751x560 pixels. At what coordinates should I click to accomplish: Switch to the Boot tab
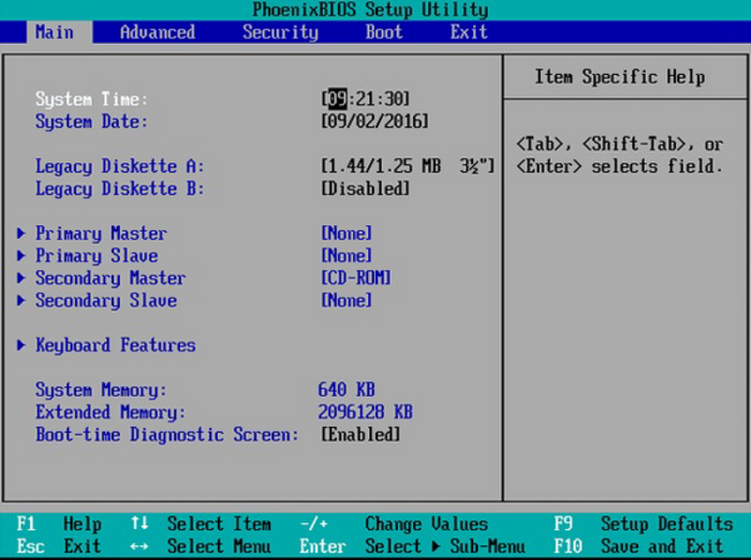pyautogui.click(x=383, y=32)
